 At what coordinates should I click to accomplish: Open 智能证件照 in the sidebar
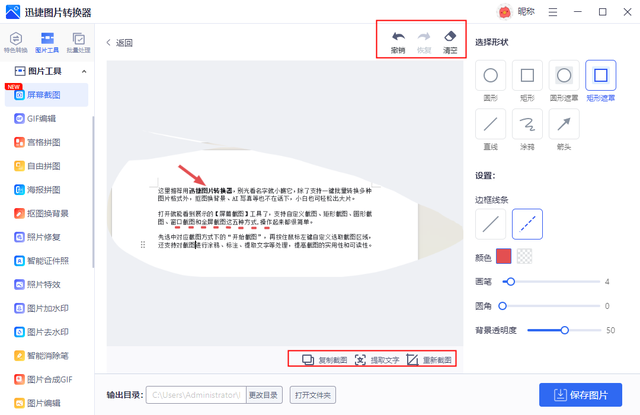point(47,261)
